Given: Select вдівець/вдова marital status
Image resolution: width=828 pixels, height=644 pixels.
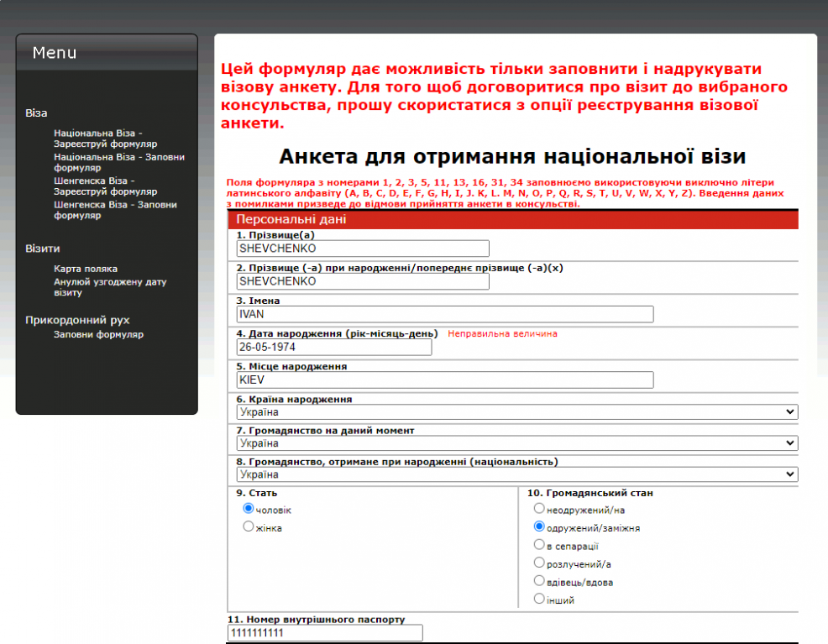Looking at the screenshot, I should (538, 581).
